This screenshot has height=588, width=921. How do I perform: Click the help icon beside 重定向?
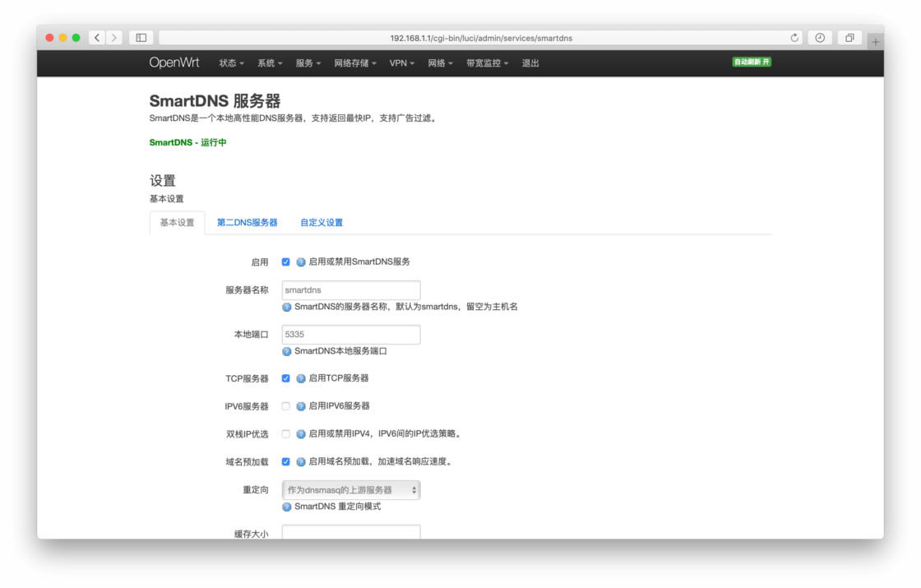pos(285,507)
